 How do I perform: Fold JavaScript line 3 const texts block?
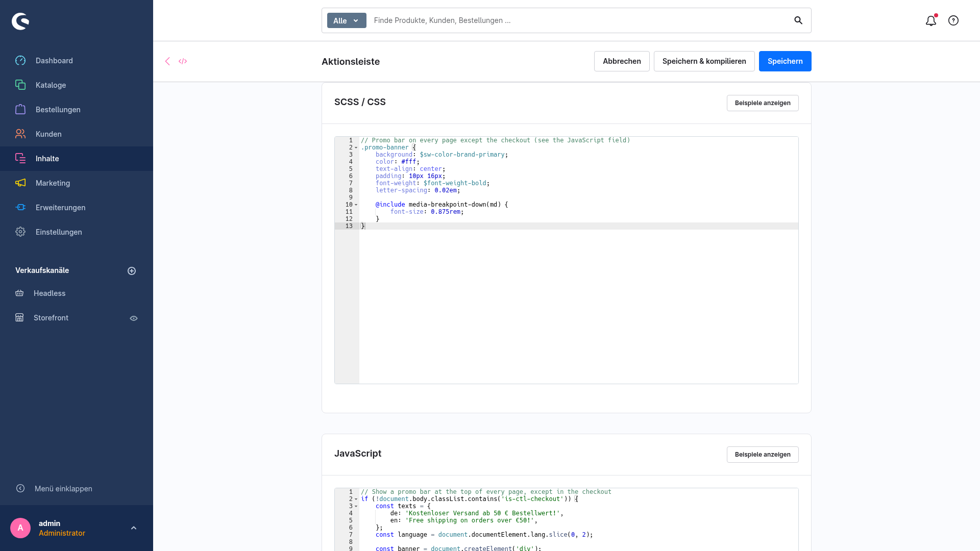coord(356,507)
